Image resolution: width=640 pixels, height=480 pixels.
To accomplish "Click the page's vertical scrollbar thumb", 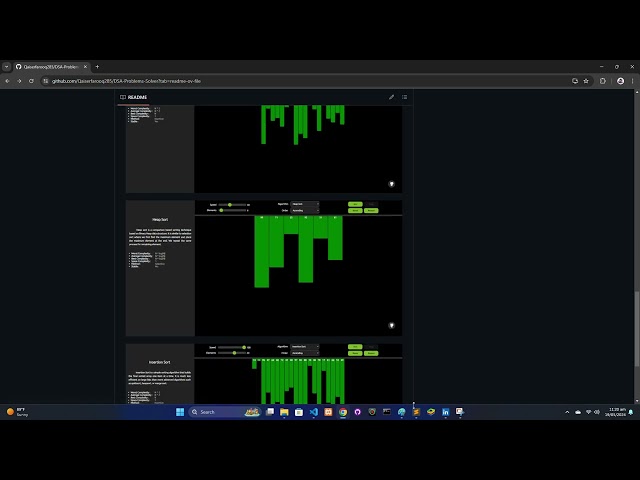I will pos(636,329).
